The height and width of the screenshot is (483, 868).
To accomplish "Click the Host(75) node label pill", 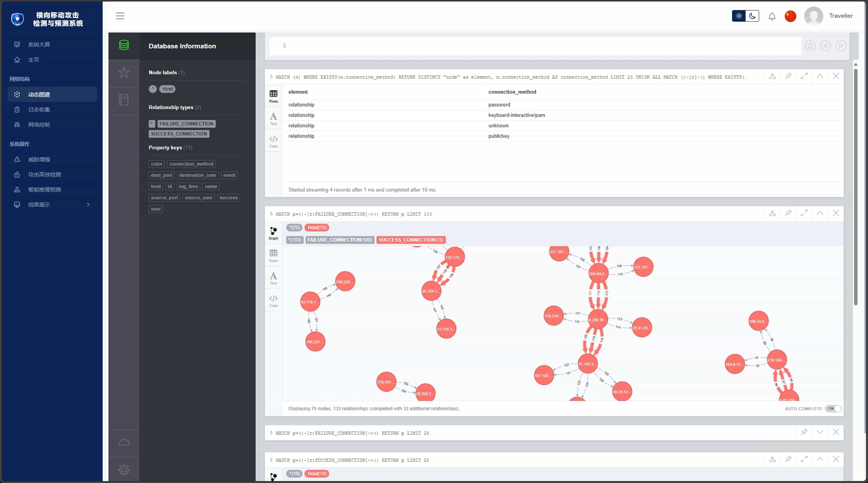I will click(x=317, y=228).
